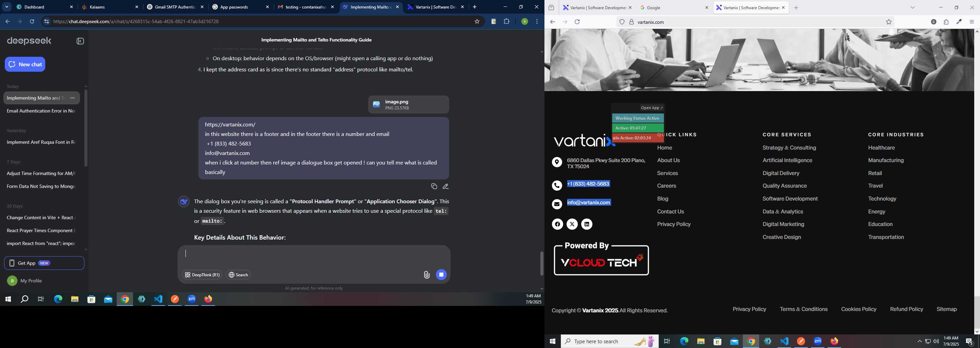Viewport: 980px width, 348px height.
Task: Open attached image.png thumbnail
Action: click(x=409, y=104)
